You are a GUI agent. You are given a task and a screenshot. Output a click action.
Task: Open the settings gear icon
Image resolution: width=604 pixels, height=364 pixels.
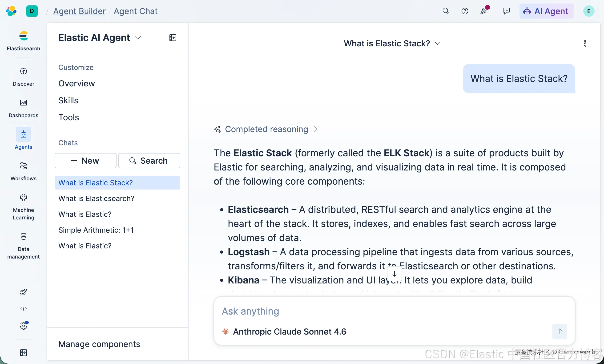click(x=24, y=326)
